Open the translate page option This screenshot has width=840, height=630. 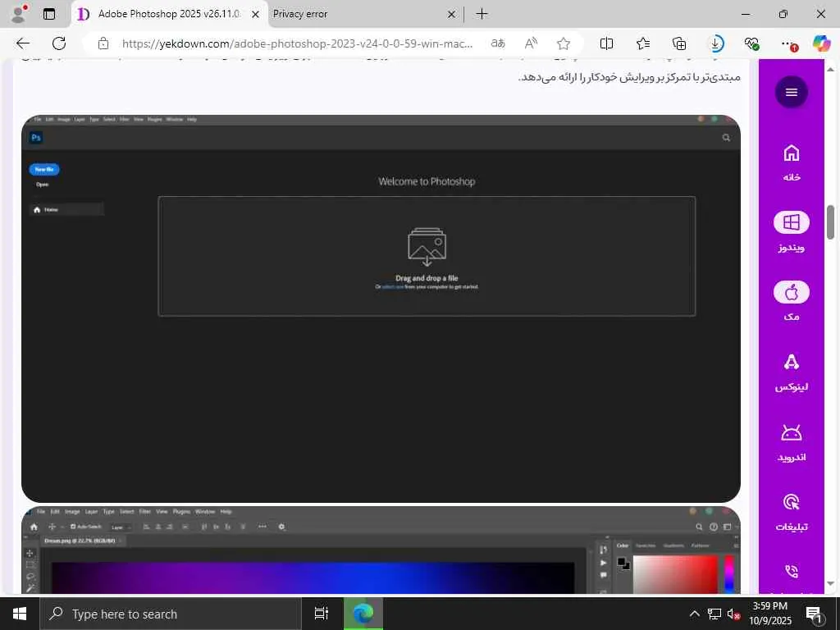click(498, 43)
